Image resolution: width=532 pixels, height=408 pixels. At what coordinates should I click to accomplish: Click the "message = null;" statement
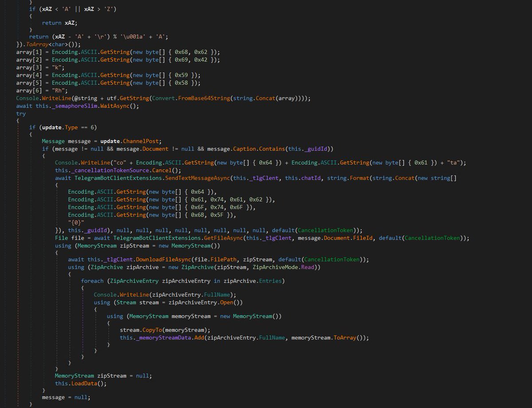tap(66, 397)
